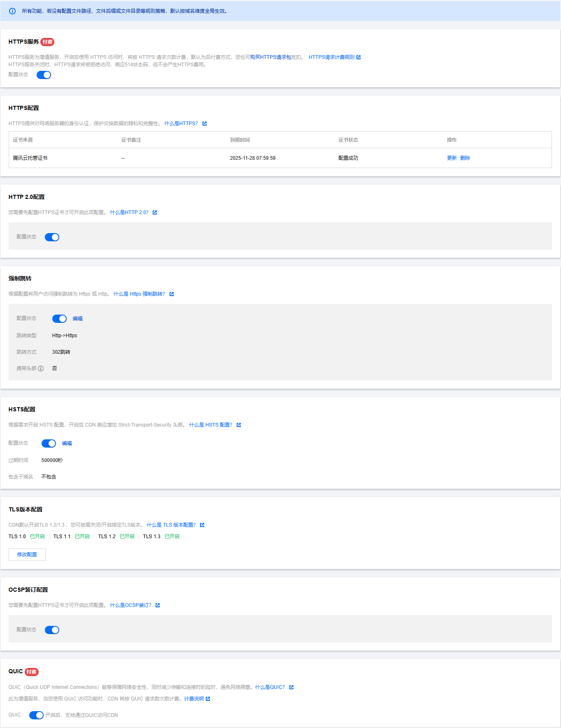Screen dimensions: 561x728
Task: Open the 什么是OCSP装订? help link
Action: 130,605
